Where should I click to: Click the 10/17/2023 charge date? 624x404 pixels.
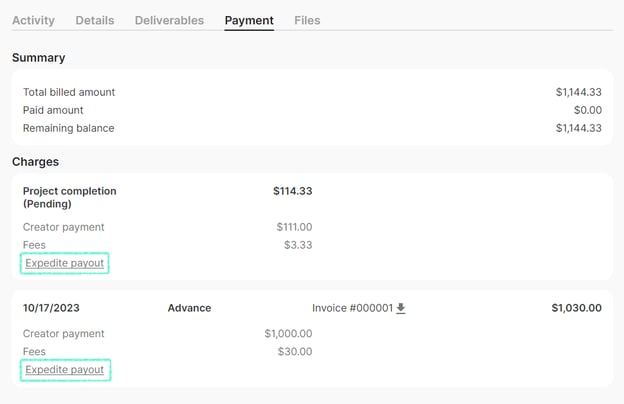[50, 308]
